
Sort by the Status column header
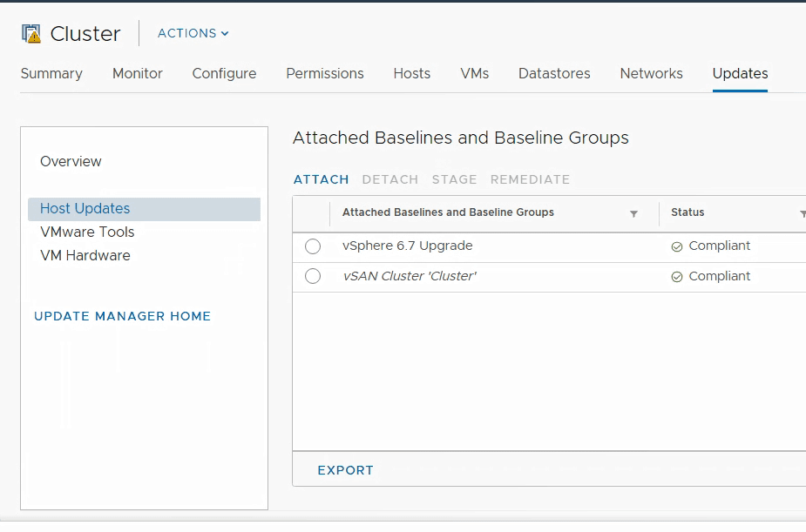[x=687, y=212]
